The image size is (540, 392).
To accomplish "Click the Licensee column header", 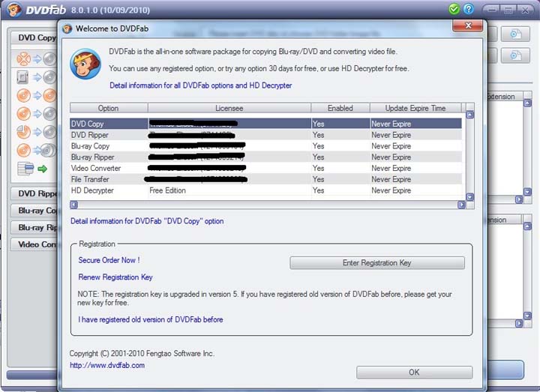I will (x=229, y=108).
